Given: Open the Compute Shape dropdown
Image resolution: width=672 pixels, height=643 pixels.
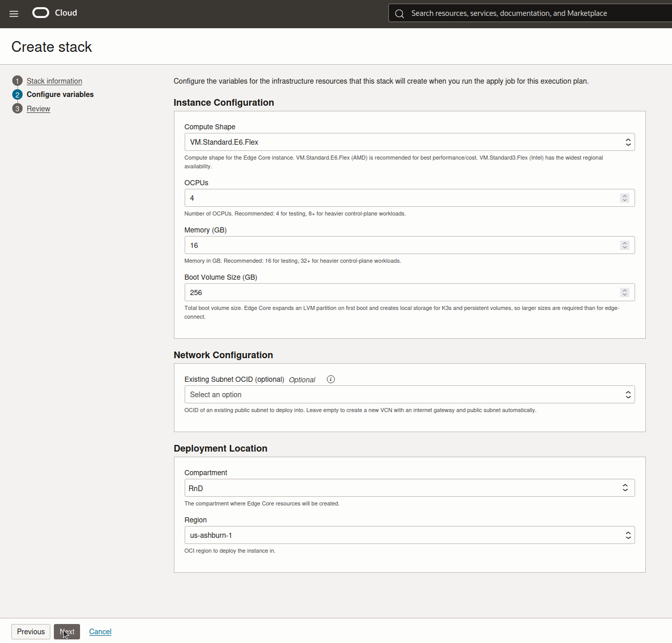Looking at the screenshot, I should [409, 142].
